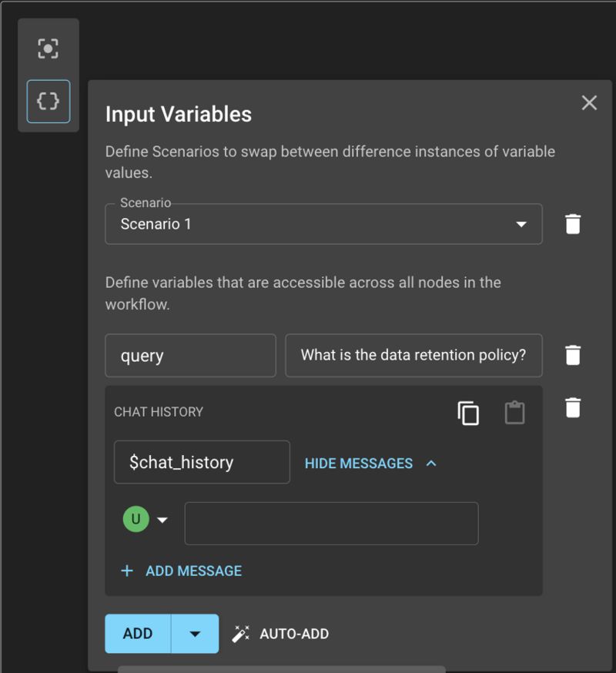This screenshot has width=616, height=673.
Task: Close the Input Variables panel
Action: pos(589,103)
